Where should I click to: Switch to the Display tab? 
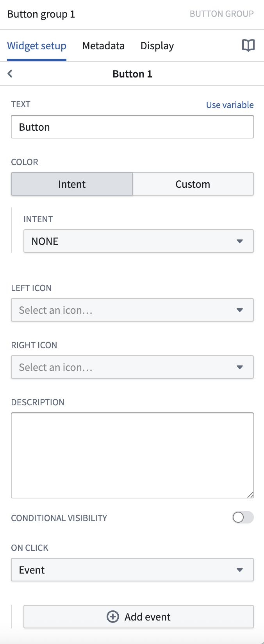click(x=157, y=46)
